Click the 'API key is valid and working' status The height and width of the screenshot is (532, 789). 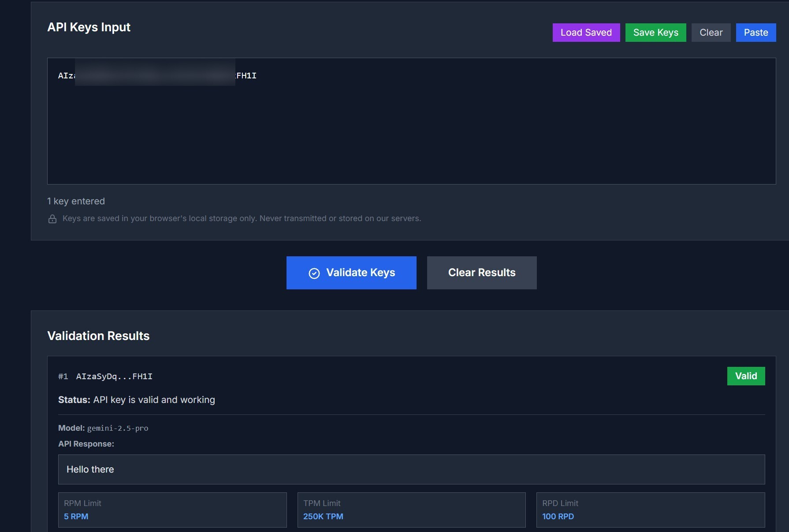(x=154, y=400)
